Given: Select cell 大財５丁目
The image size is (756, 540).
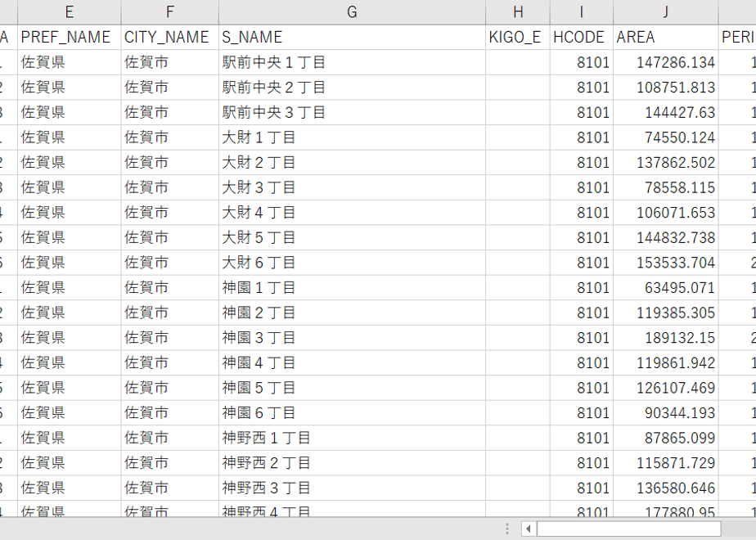Looking at the screenshot, I should click(x=352, y=238).
